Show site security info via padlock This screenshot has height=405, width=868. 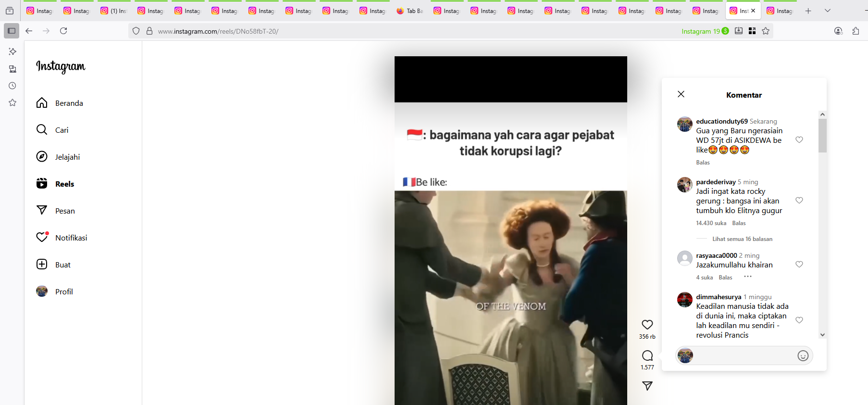point(149,31)
